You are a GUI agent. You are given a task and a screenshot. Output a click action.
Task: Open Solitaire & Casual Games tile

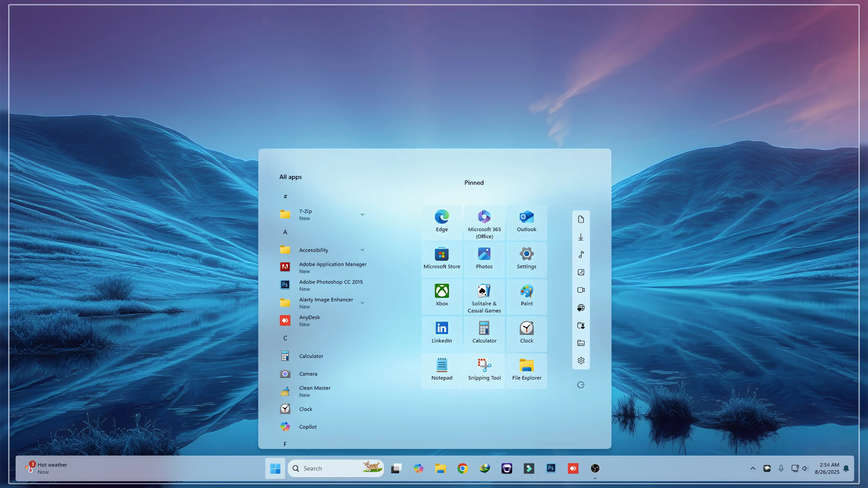[484, 297]
